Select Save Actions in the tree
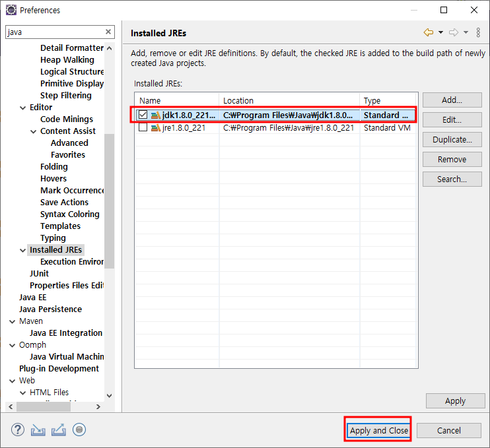The height and width of the screenshot is (448, 490). pos(64,202)
